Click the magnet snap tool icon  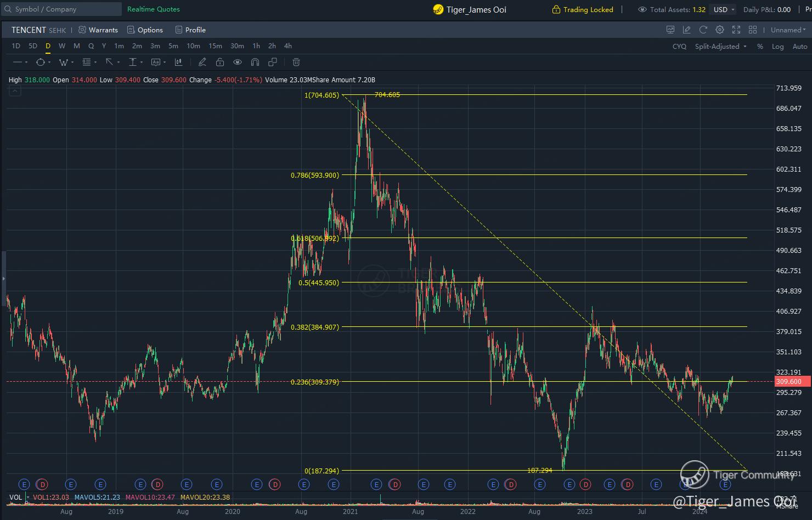click(x=255, y=63)
